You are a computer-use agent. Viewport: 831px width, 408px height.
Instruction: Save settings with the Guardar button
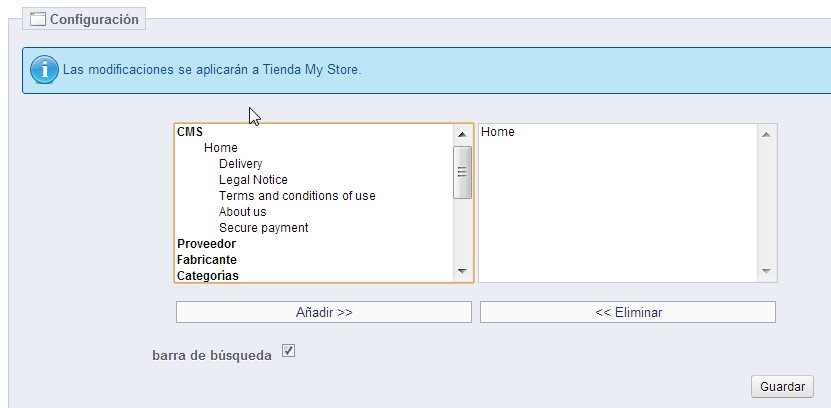pyautogui.click(x=782, y=386)
